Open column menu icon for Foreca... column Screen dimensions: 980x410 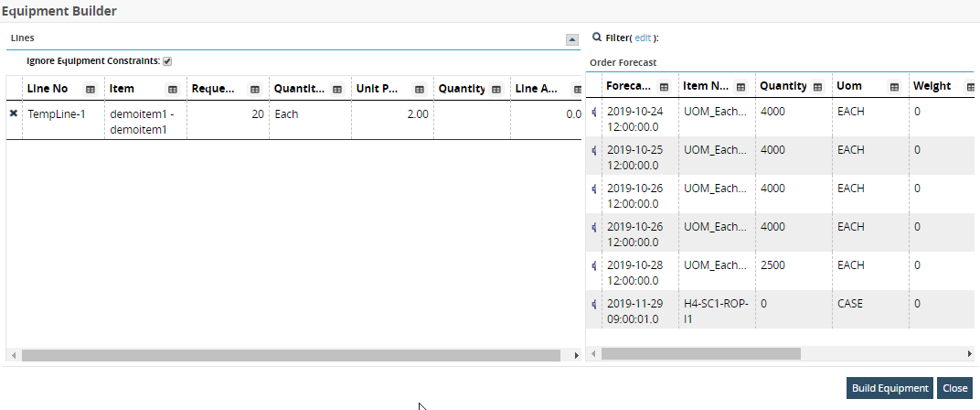(664, 87)
